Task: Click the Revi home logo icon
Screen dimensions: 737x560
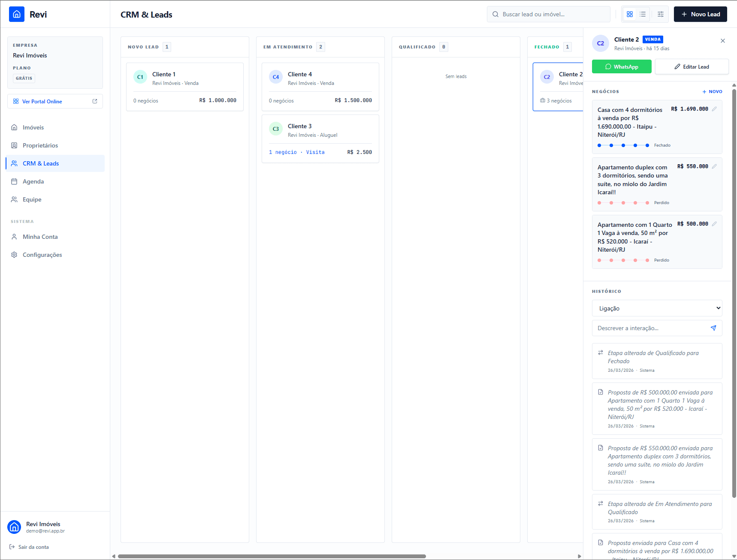Action: click(x=17, y=14)
